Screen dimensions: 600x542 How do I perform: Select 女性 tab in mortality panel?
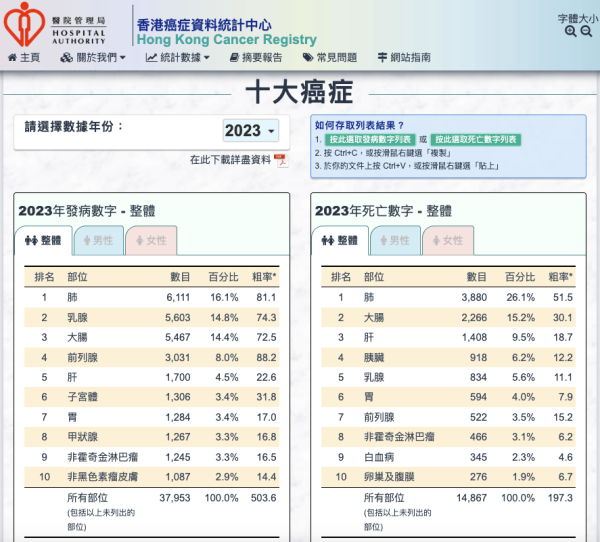click(448, 240)
